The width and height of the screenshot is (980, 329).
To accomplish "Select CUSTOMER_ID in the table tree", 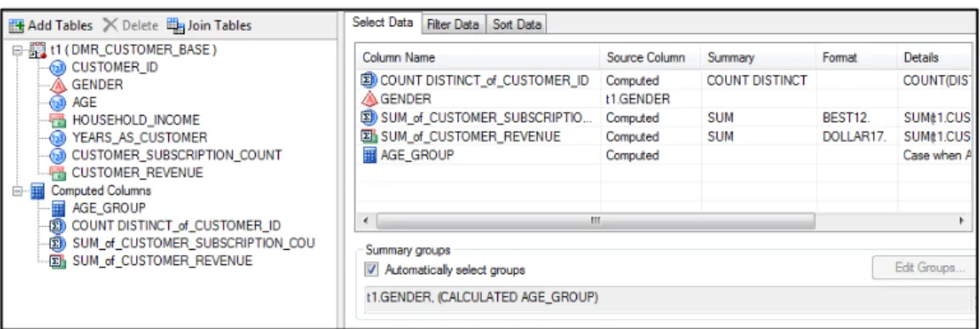I will click(115, 67).
